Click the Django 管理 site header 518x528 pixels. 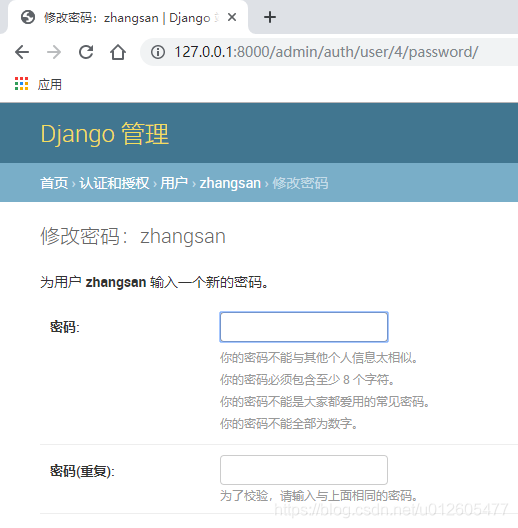(104, 134)
